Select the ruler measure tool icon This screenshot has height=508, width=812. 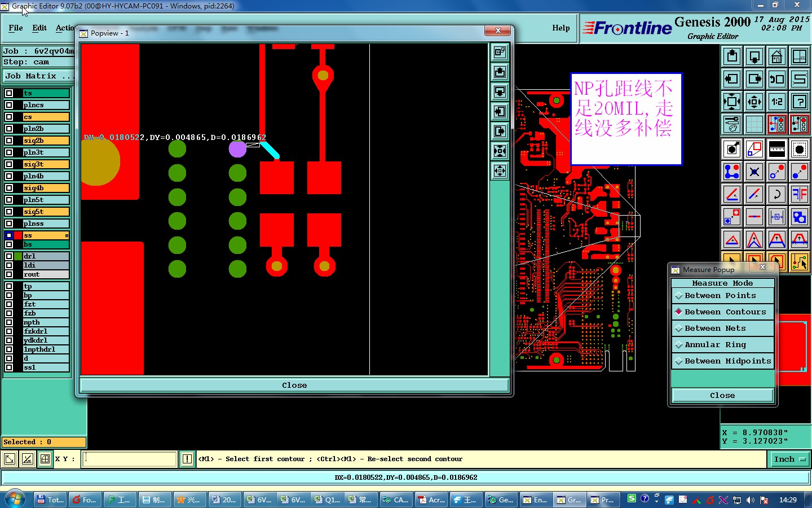coord(777,149)
